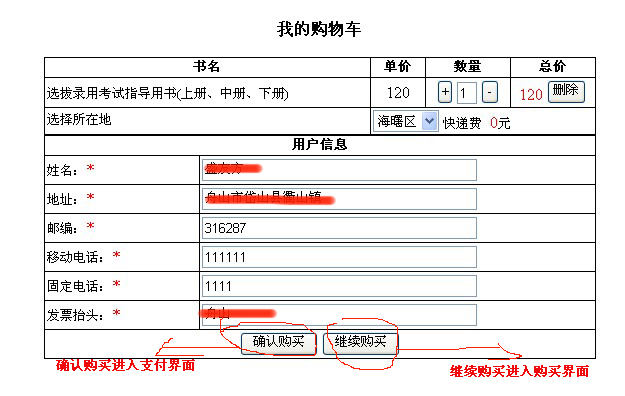This screenshot has height=396, width=625.
Task: Focus the 地址 address input field
Action: (339, 199)
